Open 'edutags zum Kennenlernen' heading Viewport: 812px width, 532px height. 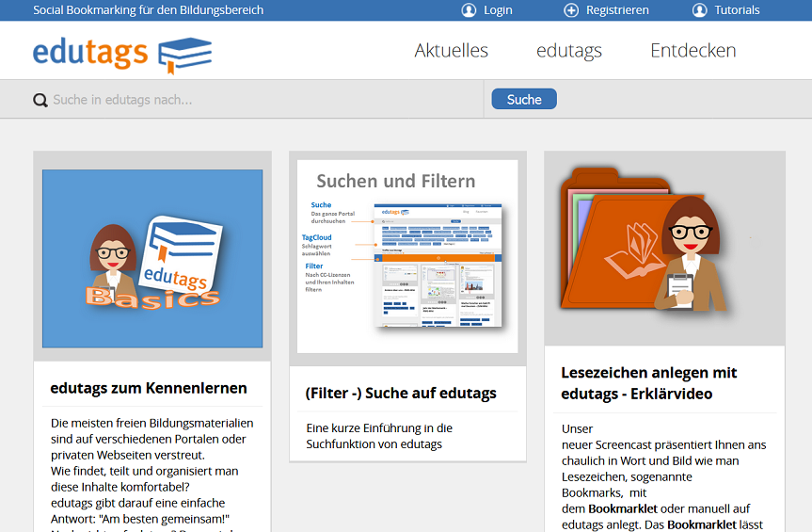[149, 388]
